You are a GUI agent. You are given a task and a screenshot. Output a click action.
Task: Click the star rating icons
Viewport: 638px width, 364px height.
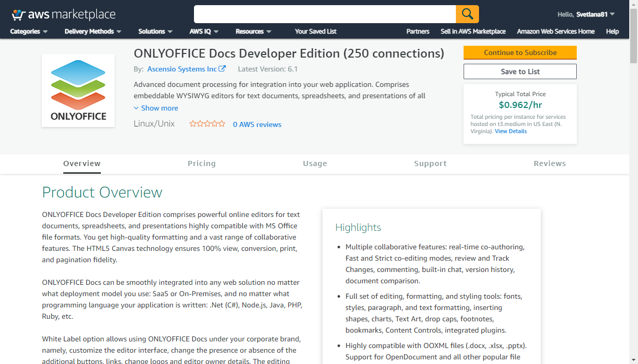click(207, 124)
